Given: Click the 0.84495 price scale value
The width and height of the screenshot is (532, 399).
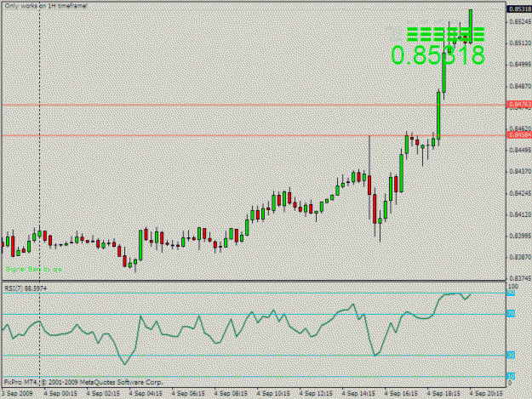Looking at the screenshot, I should point(520,150).
